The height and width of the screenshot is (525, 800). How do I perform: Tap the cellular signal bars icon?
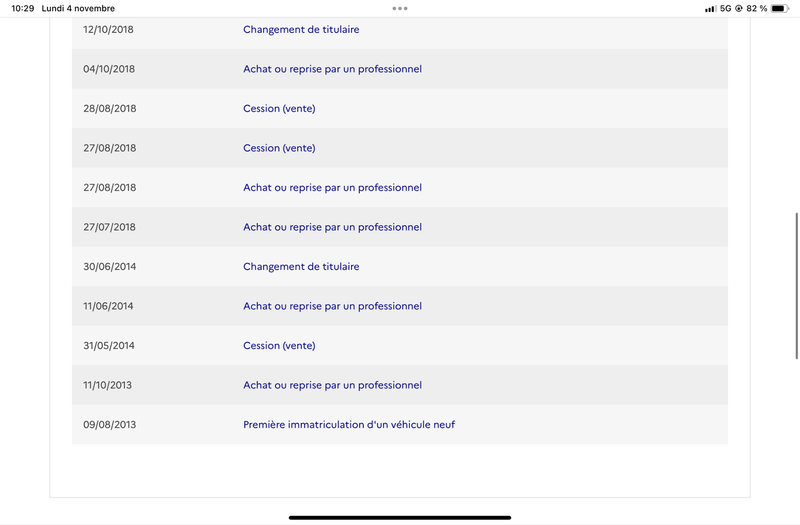(710, 9)
